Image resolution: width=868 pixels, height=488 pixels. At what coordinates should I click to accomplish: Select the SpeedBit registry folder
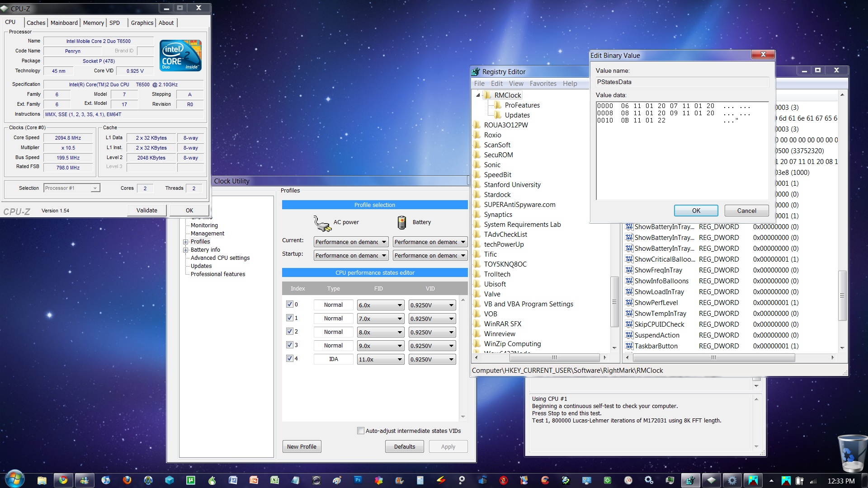point(497,175)
